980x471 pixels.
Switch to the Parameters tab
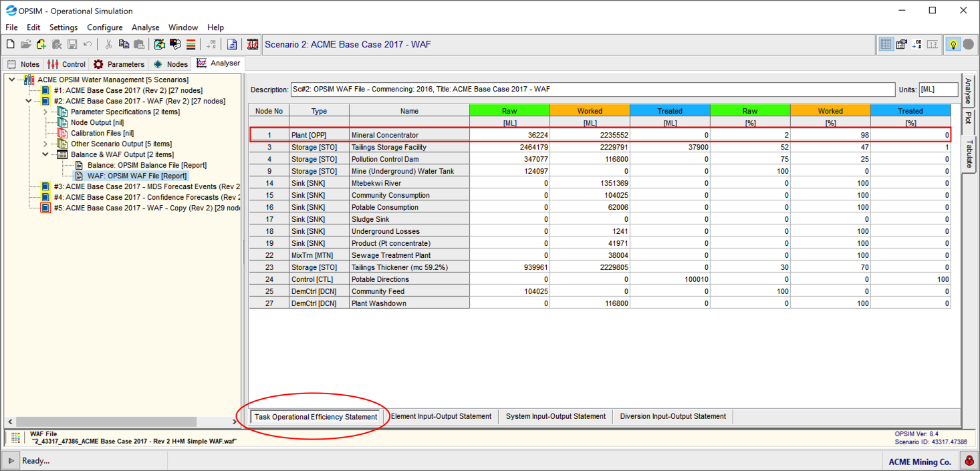119,64
